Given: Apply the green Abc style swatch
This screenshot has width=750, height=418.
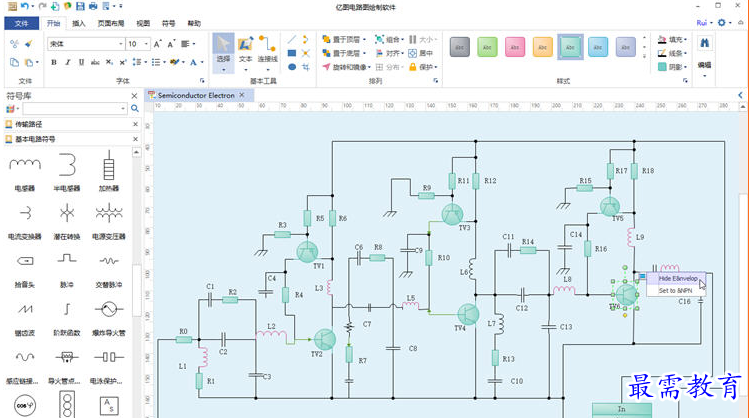Looking at the screenshot, I should tap(487, 47).
